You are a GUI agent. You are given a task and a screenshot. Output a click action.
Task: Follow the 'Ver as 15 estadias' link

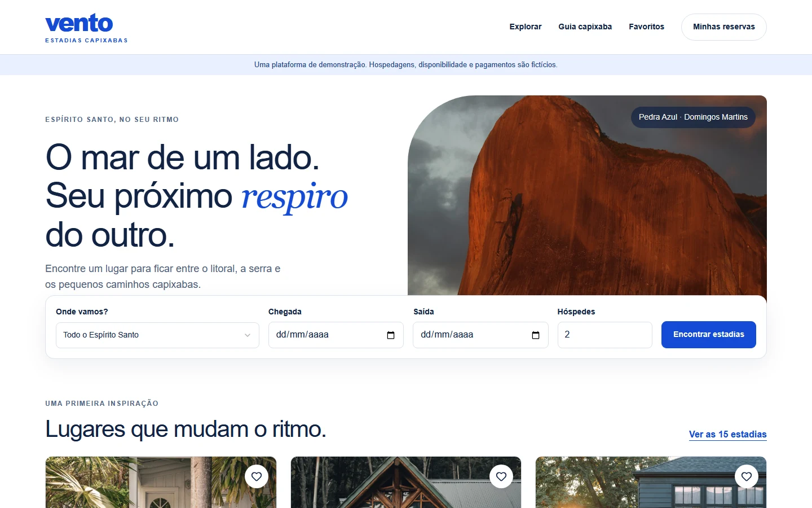[728, 434]
